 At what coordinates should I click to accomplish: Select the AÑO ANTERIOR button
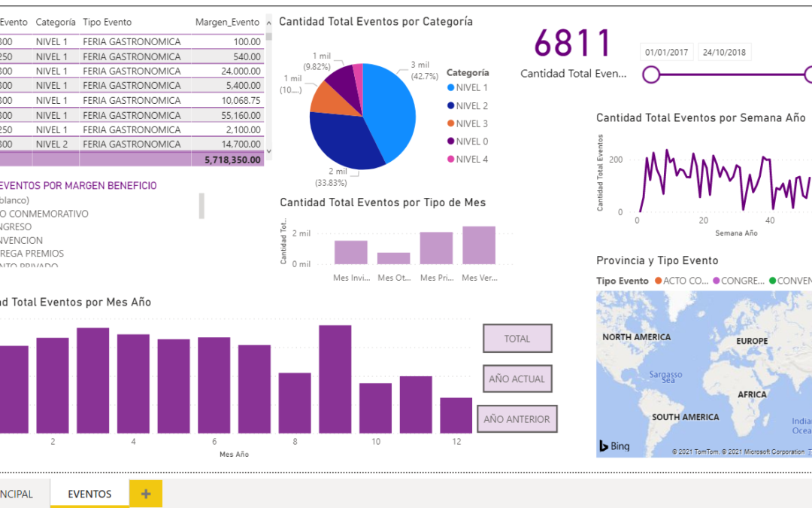pos(517,418)
